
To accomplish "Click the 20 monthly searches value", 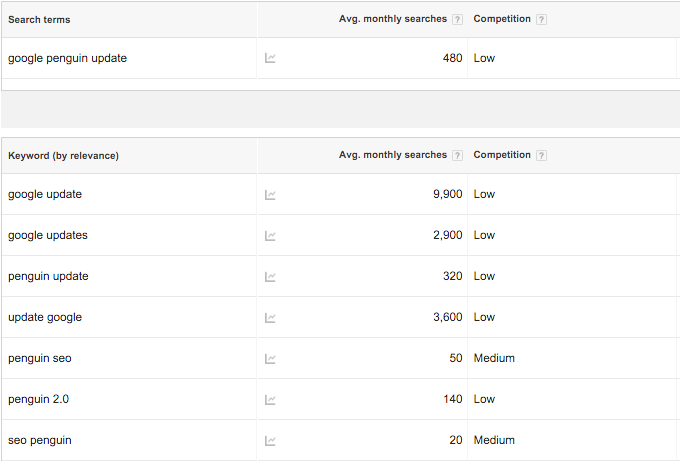I will pyautogui.click(x=456, y=440).
